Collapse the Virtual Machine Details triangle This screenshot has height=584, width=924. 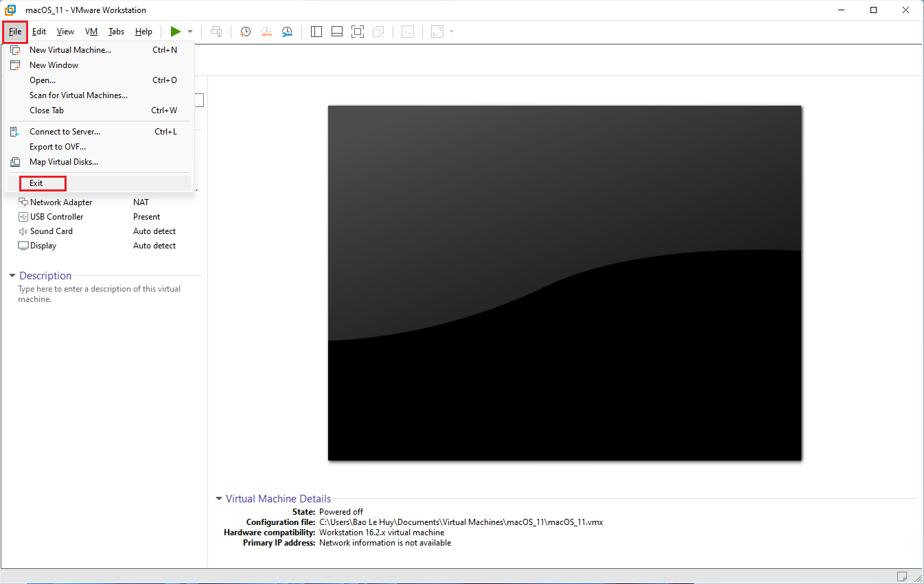[219, 499]
